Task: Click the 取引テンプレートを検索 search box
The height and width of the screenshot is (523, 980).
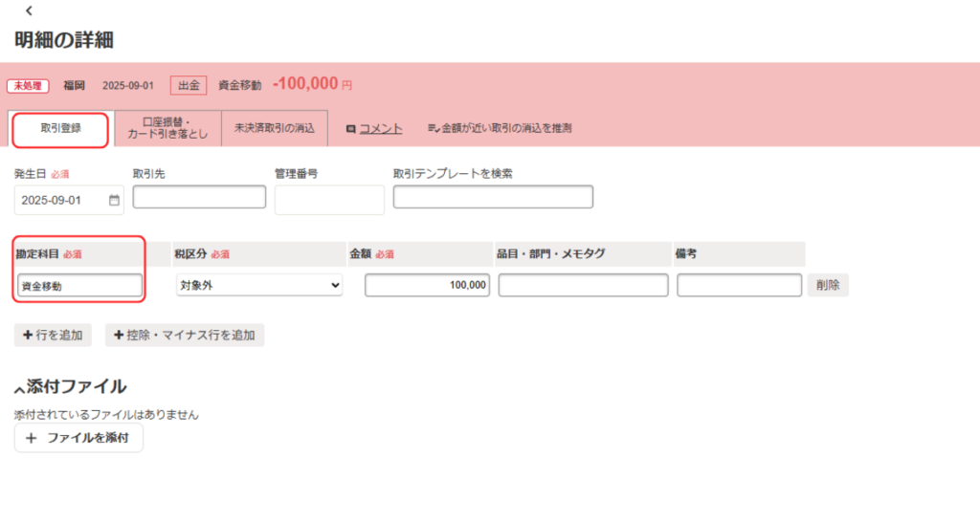Action: pyautogui.click(x=493, y=197)
